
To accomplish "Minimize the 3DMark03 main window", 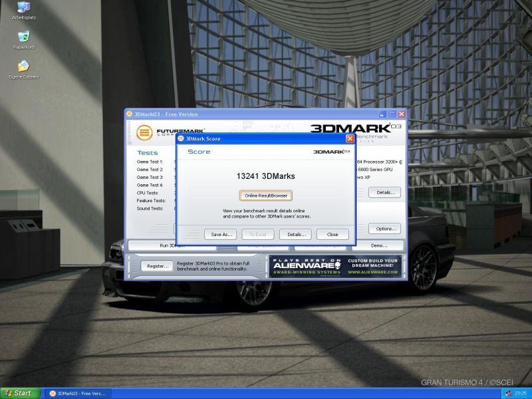I will point(382,114).
